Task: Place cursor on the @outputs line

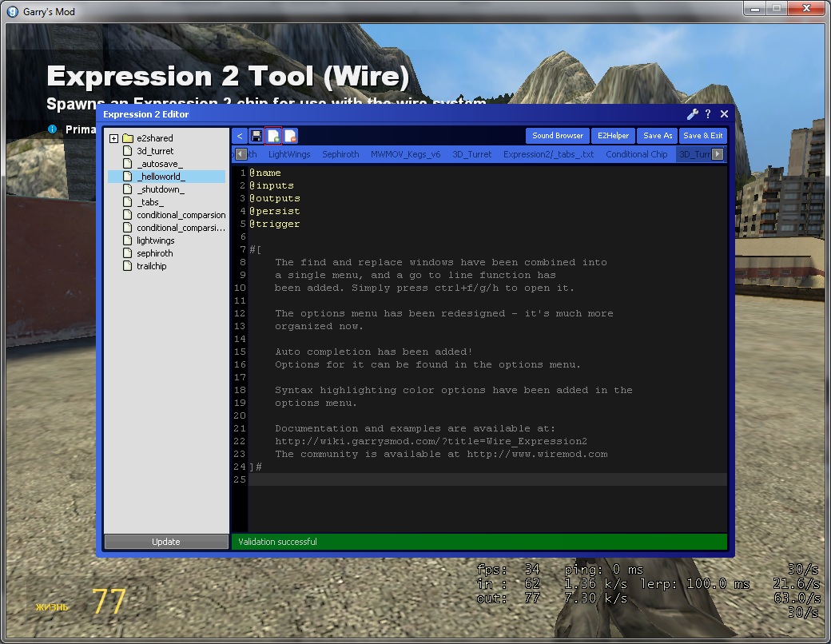Action: click(x=275, y=198)
